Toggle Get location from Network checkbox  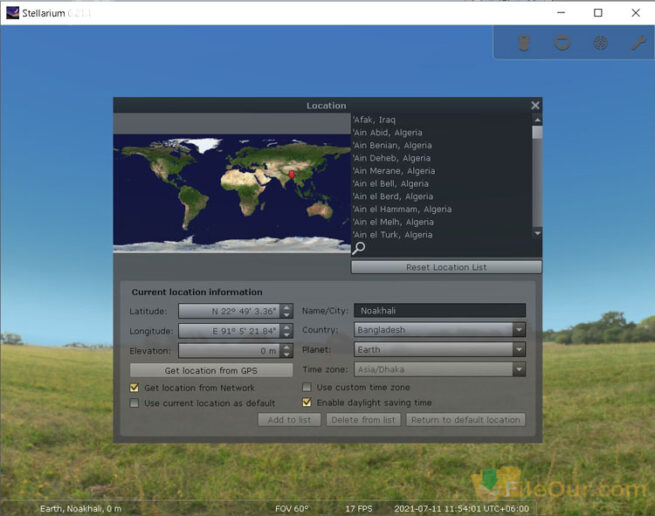pyautogui.click(x=134, y=388)
